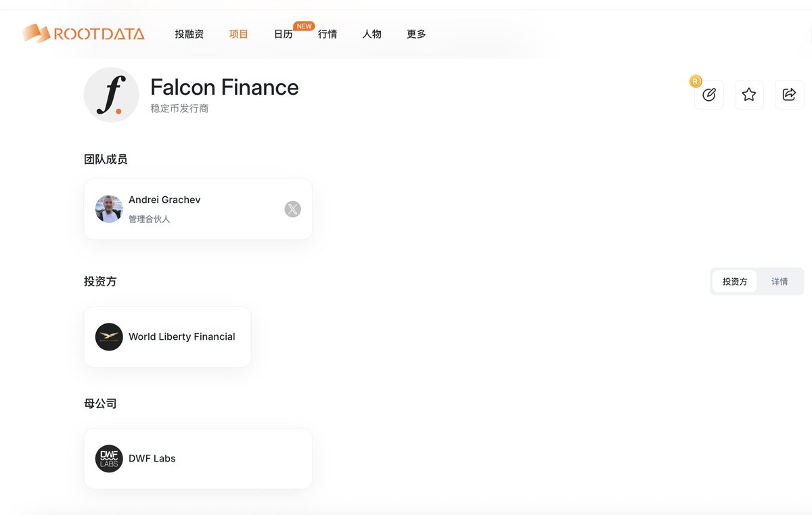This screenshot has width=812, height=515.
Task: Click the Falcon Finance logo
Action: pos(112,95)
